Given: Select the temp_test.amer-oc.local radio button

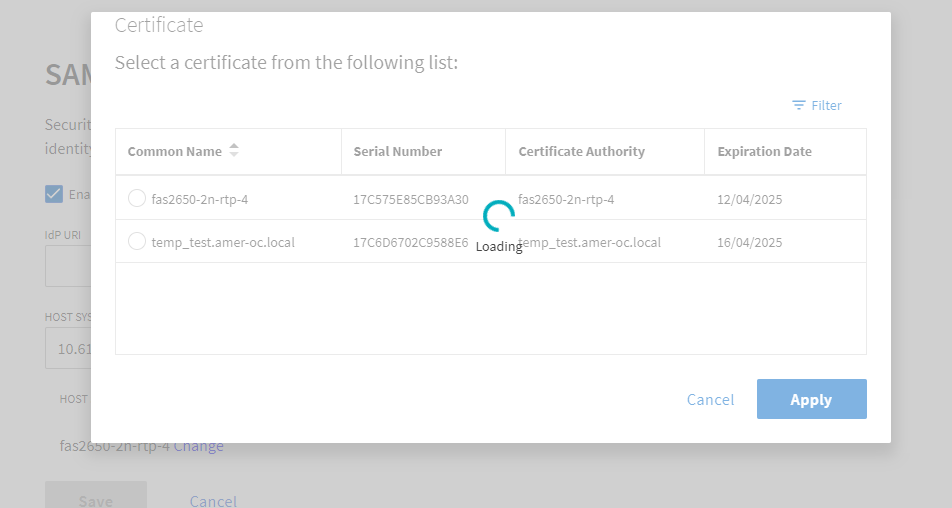Looking at the screenshot, I should click(x=137, y=241).
